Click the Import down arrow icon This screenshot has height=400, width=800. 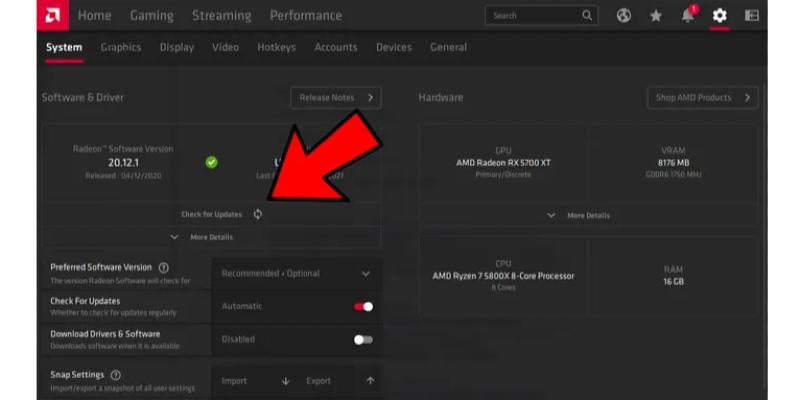tap(286, 381)
